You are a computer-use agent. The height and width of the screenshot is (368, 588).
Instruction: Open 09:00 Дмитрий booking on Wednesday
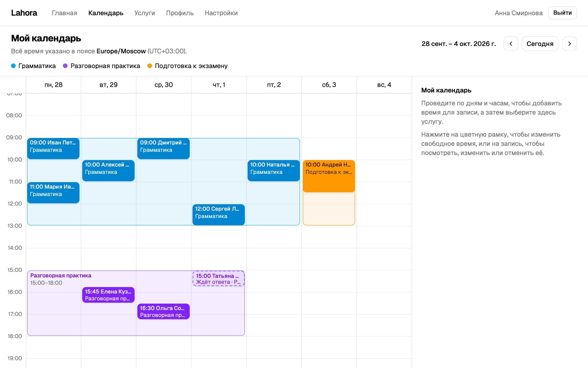click(x=164, y=149)
